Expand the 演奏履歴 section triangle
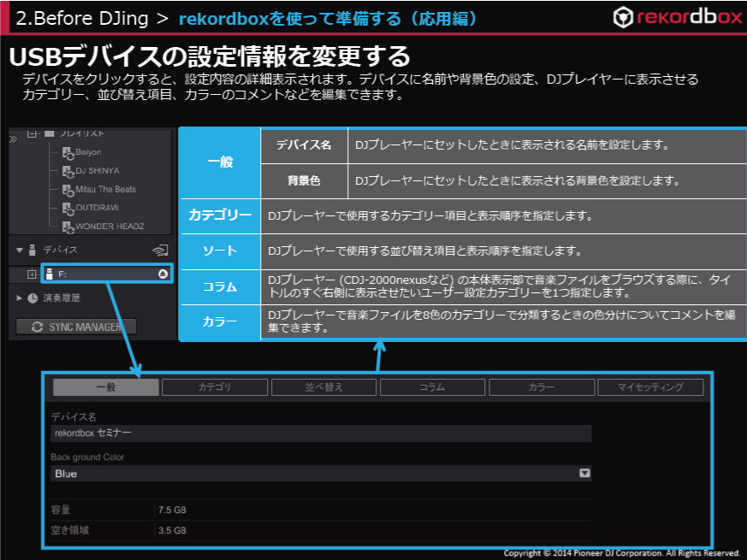The height and width of the screenshot is (560, 747). (x=19, y=298)
